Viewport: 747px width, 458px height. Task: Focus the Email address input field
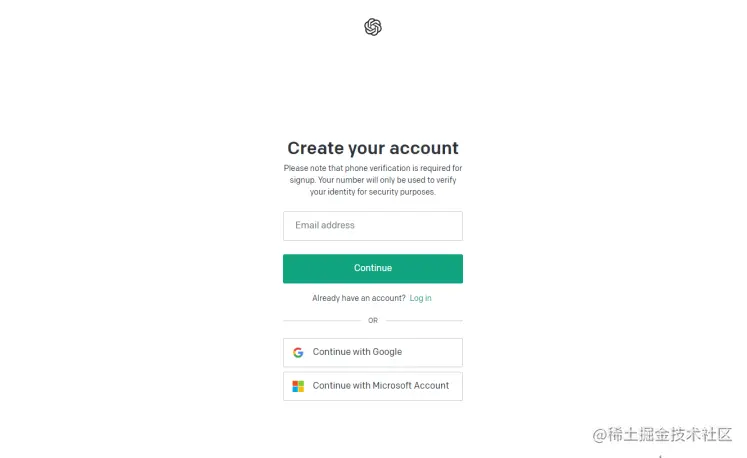[372, 226]
